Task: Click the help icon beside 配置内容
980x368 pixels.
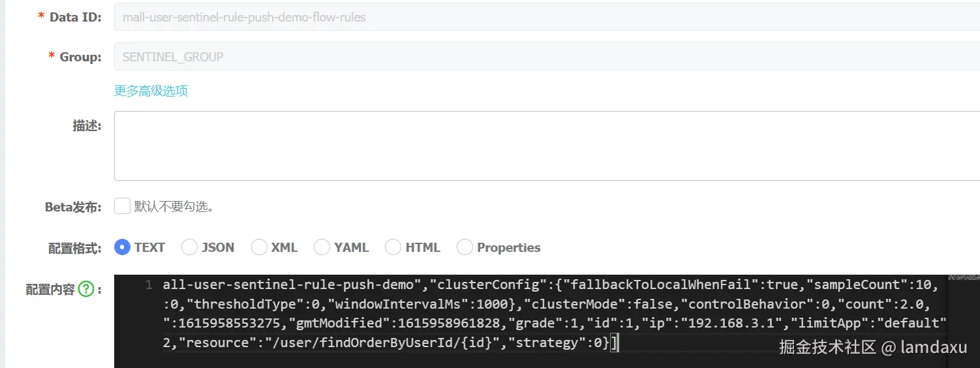Action: [86, 289]
